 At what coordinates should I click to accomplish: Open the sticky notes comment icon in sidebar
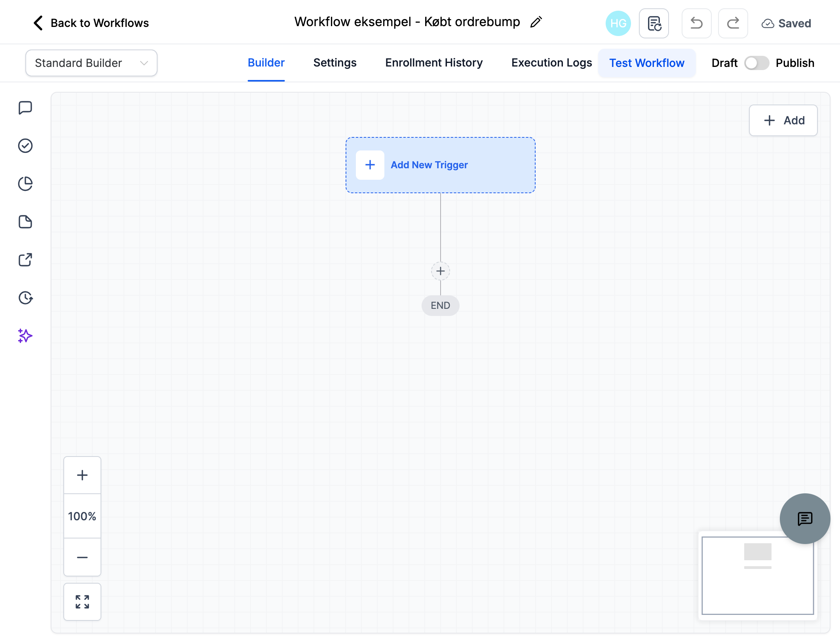25,107
